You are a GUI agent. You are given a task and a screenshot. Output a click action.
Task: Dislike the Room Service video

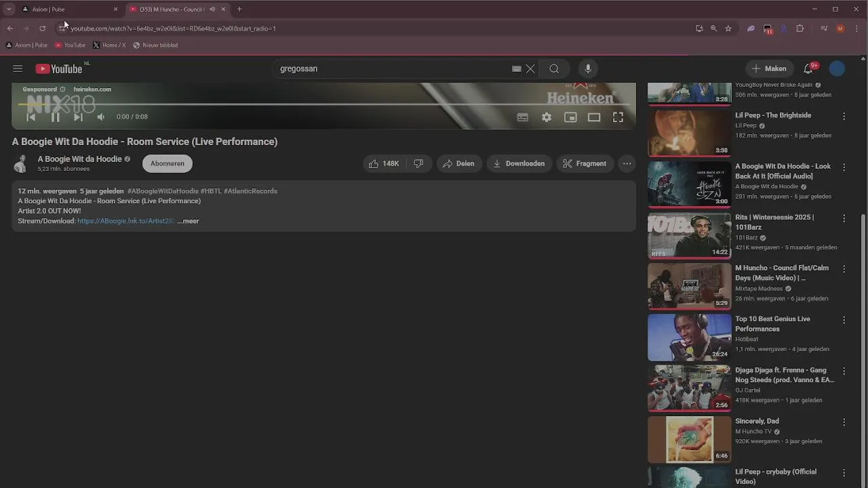click(x=419, y=163)
